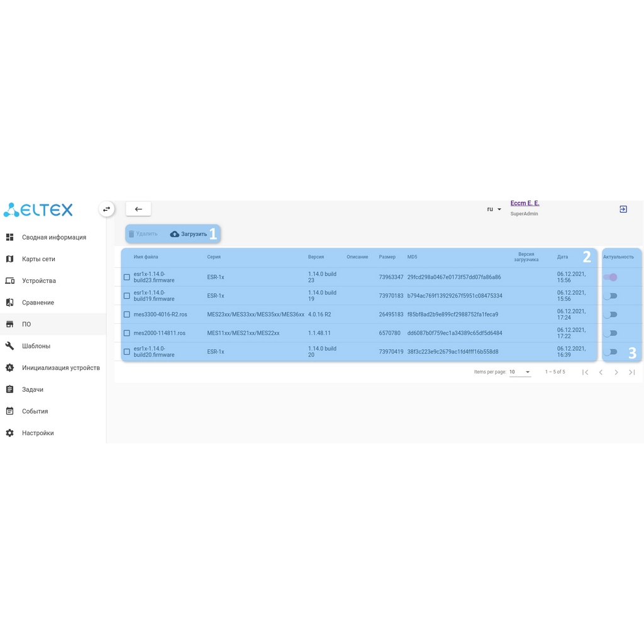The image size is (644, 644).
Task: Click the Версия column header
Action: pos(316,257)
